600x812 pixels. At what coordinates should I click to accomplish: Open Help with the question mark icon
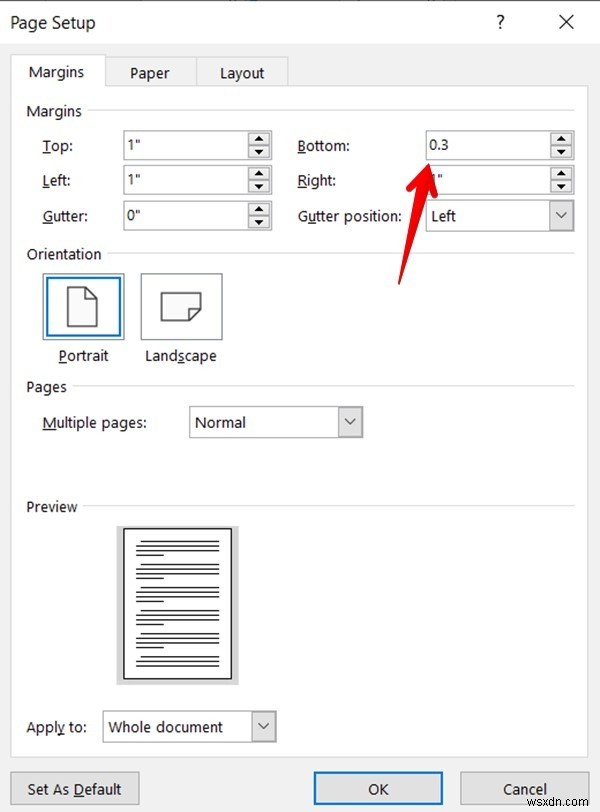(x=500, y=22)
